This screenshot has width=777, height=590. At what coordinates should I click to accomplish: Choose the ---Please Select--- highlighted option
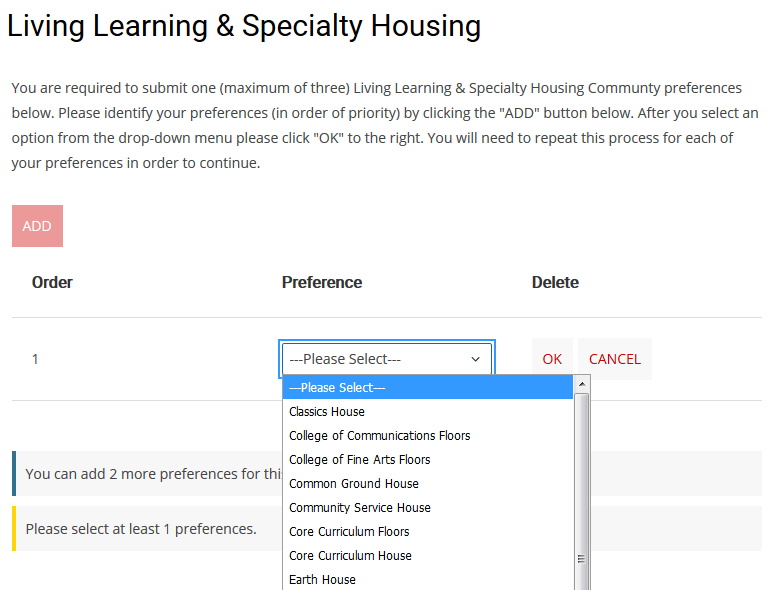point(428,388)
